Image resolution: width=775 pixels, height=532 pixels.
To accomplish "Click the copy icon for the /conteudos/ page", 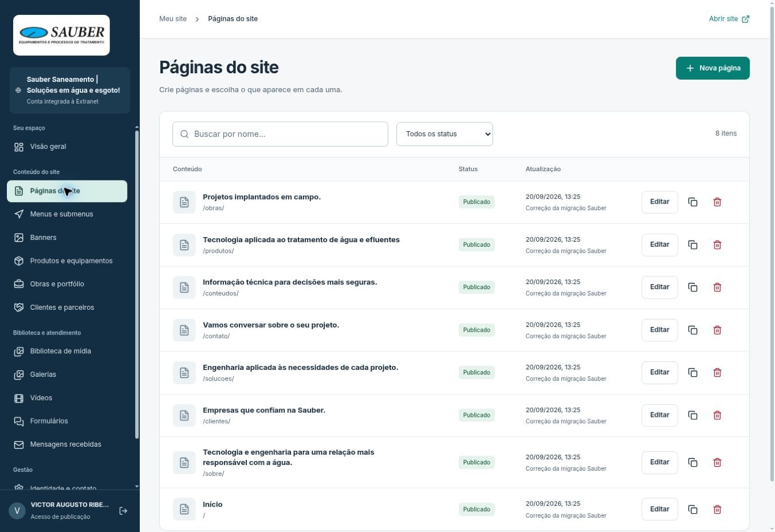I will tap(693, 287).
